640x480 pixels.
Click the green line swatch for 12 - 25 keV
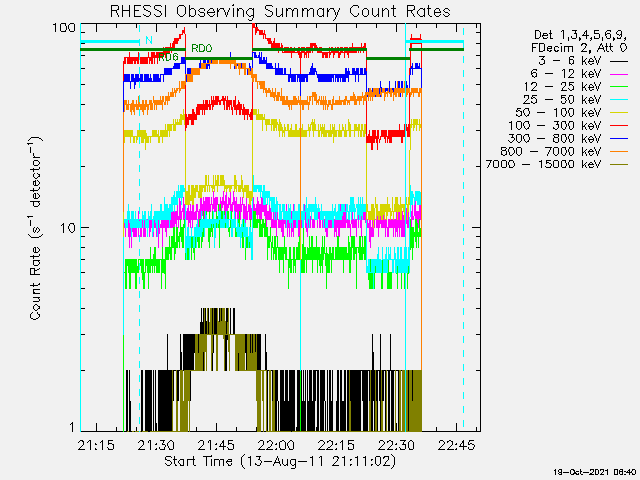pos(619,87)
